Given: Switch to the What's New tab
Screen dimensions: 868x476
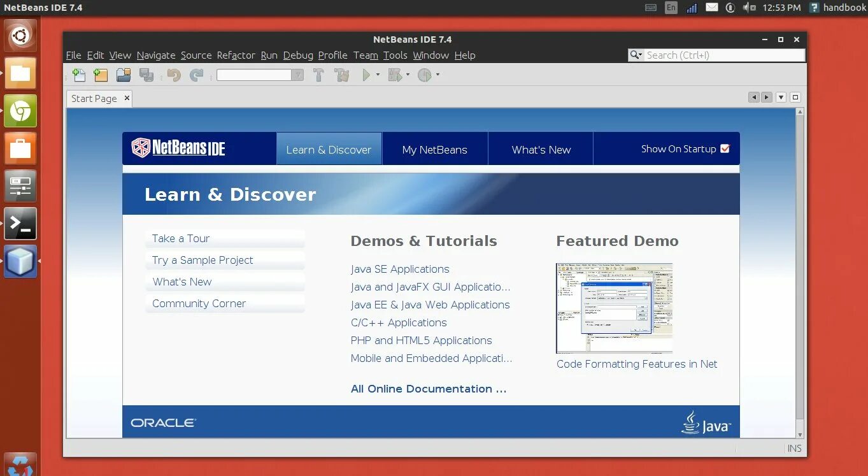Looking at the screenshot, I should pos(541,150).
